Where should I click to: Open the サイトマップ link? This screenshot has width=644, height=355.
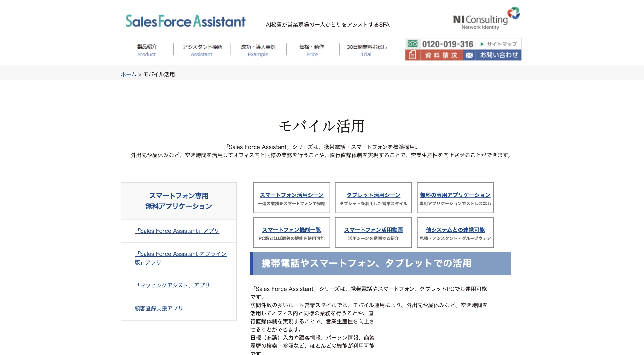tap(502, 44)
